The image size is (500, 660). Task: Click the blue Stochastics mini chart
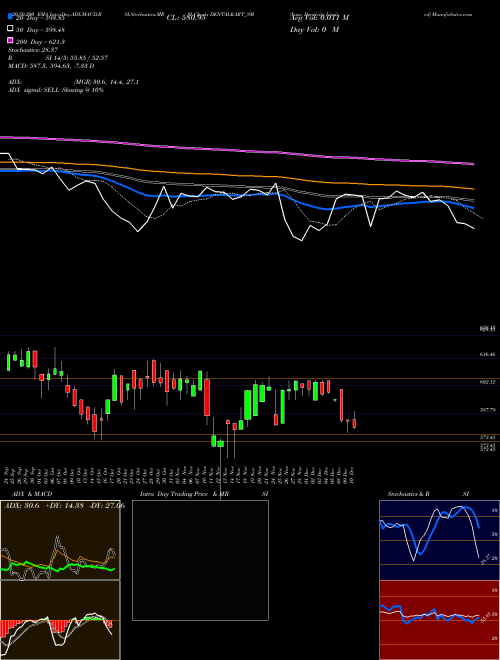439,540
